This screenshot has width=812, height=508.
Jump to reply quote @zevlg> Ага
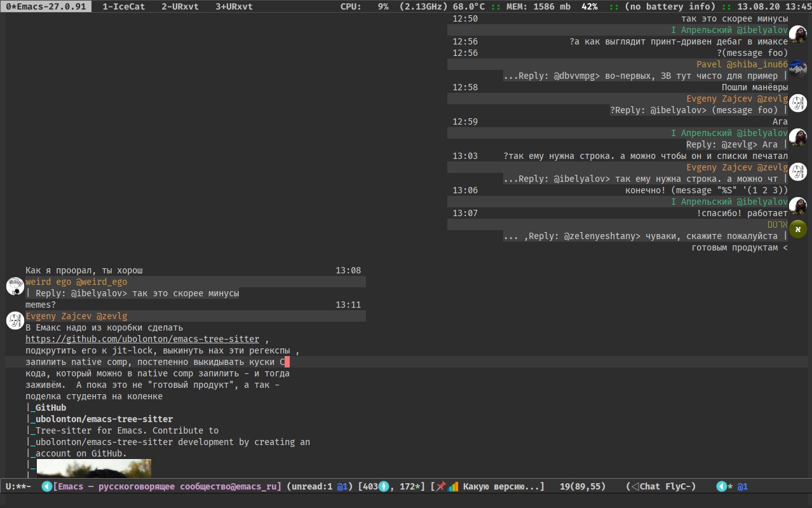736,144
